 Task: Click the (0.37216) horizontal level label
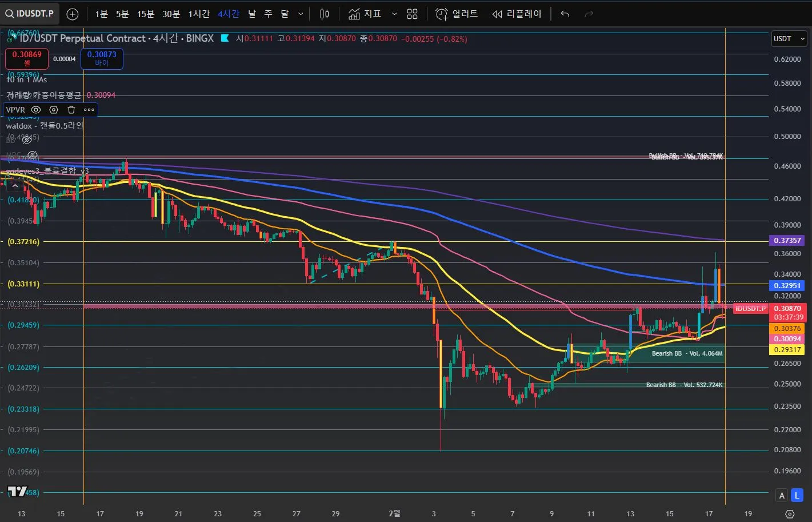pyautogui.click(x=23, y=242)
